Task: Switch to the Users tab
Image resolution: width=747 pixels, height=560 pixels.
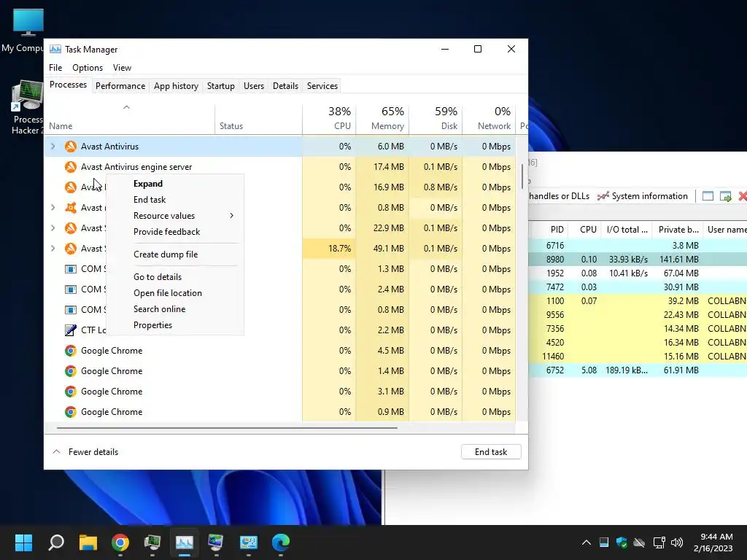Action: (x=253, y=86)
